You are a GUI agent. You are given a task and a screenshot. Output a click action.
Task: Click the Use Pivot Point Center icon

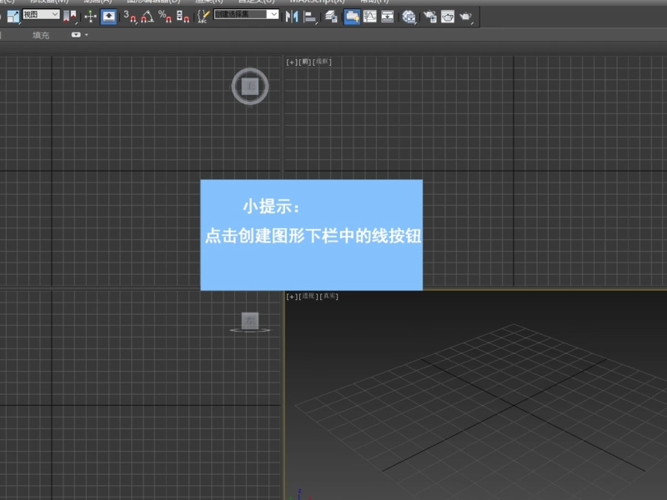(x=70, y=17)
